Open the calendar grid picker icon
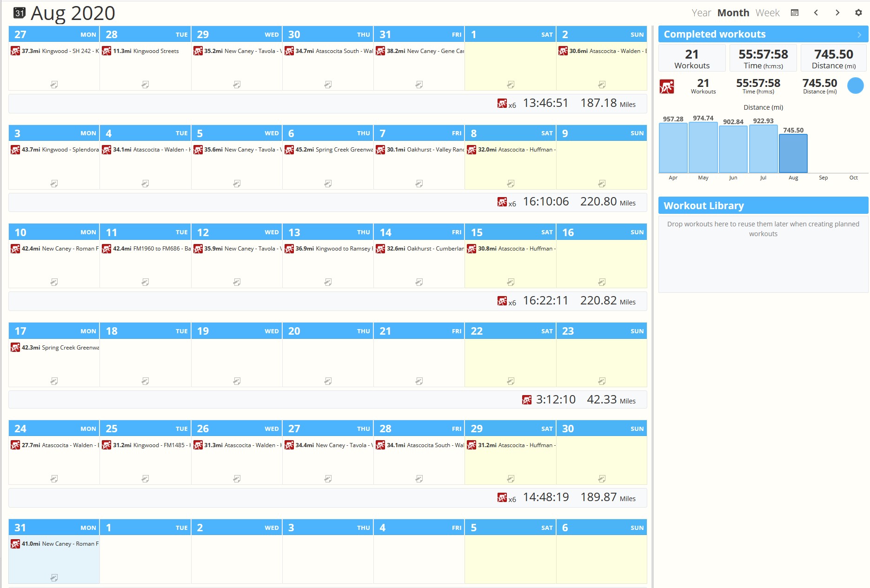This screenshot has width=870, height=588. (795, 13)
